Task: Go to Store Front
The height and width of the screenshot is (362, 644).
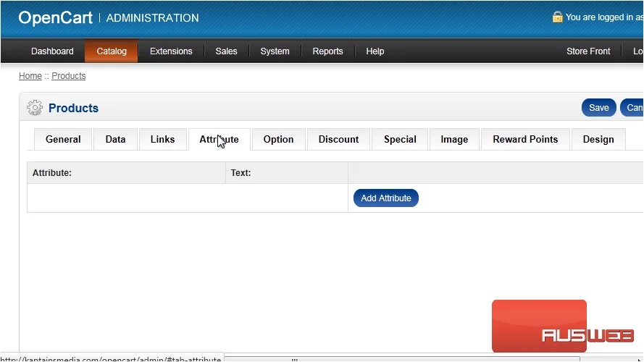Action: [588, 51]
